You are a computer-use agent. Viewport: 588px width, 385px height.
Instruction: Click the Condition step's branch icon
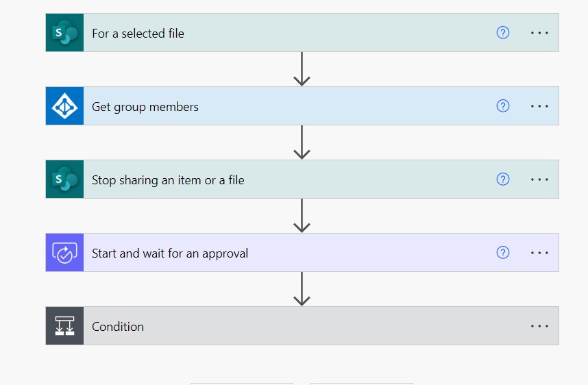[64, 326]
